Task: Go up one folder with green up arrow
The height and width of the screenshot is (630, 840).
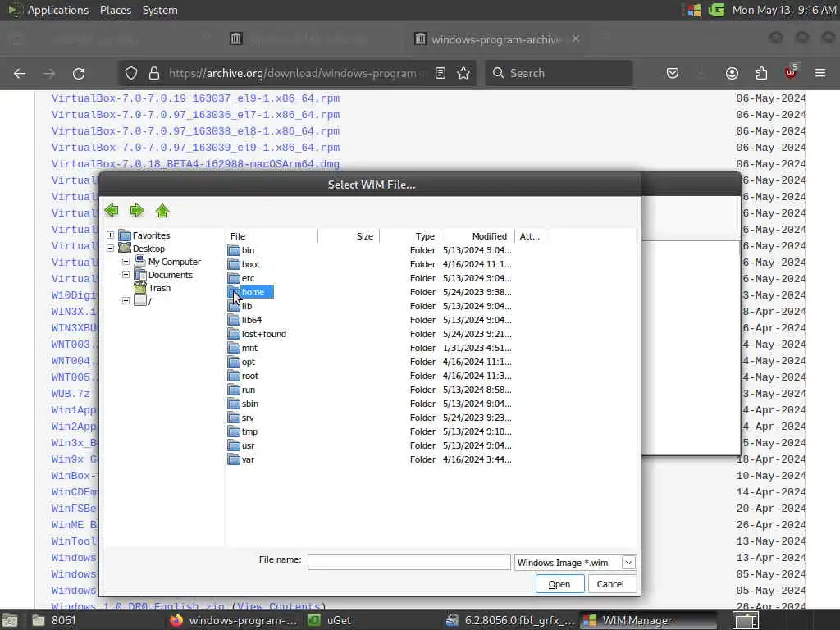Action: click(x=162, y=211)
